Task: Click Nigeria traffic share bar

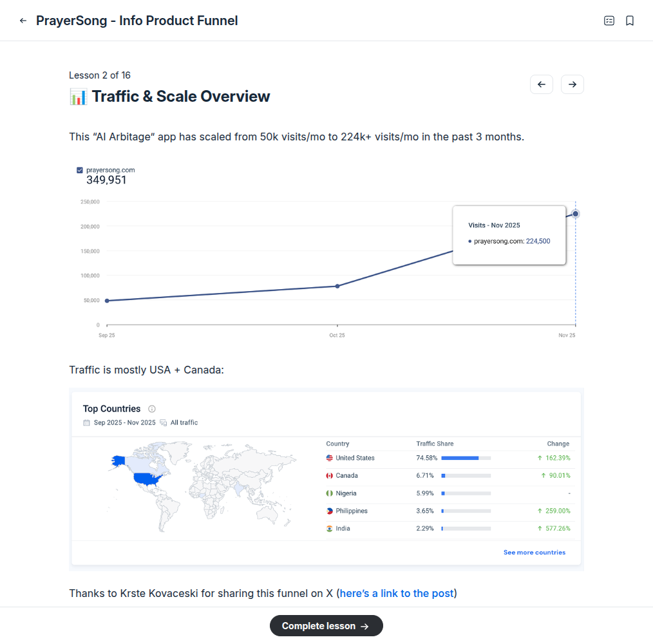Action: [x=466, y=493]
